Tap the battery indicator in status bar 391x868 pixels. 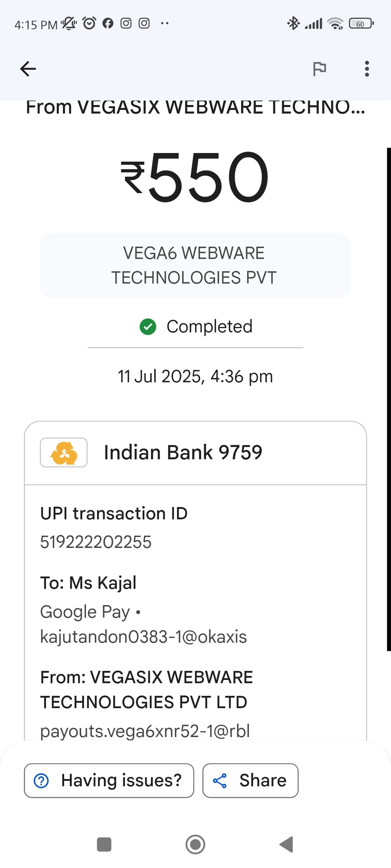[x=361, y=24]
